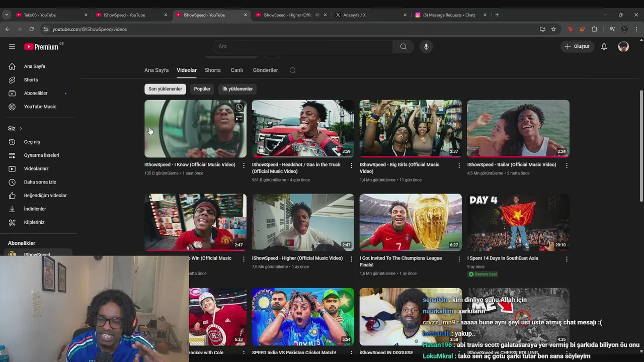Open Ana Sayfa in sidebar
644x362 pixels.
(35, 66)
